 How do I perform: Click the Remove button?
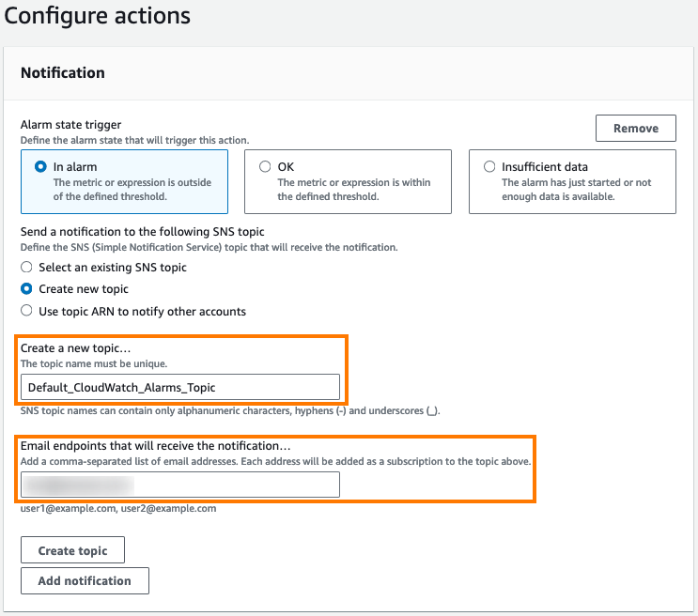pyautogui.click(x=636, y=129)
